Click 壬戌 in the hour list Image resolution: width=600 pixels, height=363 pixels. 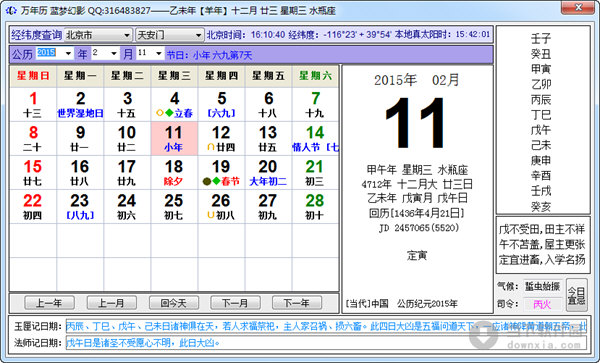click(x=541, y=191)
